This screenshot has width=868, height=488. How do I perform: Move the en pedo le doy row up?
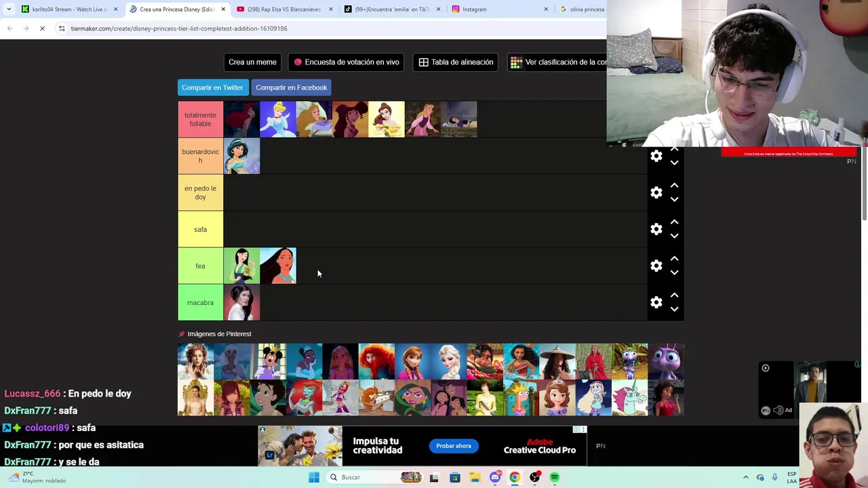(x=674, y=185)
